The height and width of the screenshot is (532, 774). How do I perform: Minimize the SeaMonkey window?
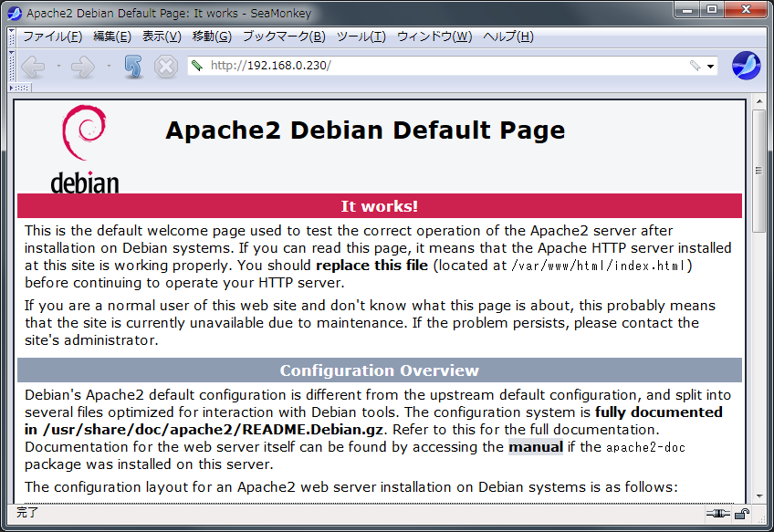coord(687,9)
